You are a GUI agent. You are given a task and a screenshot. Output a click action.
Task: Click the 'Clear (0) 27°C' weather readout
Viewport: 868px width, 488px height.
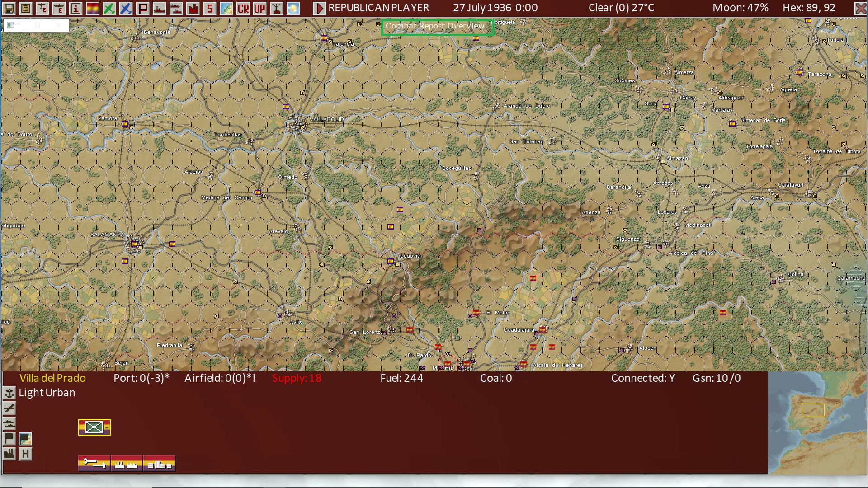(x=622, y=8)
